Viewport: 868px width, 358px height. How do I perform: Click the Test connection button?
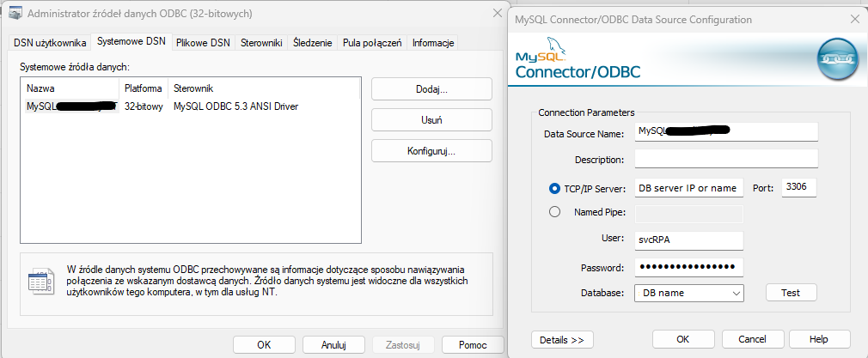tap(791, 293)
